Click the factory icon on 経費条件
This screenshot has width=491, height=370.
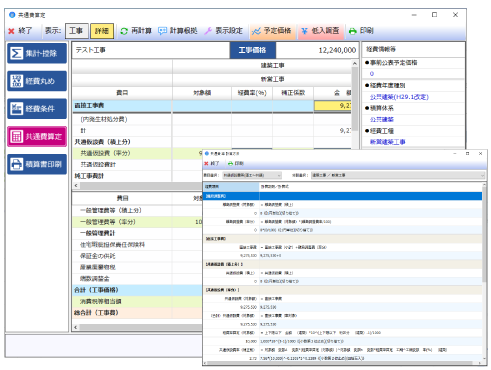pos(16,109)
